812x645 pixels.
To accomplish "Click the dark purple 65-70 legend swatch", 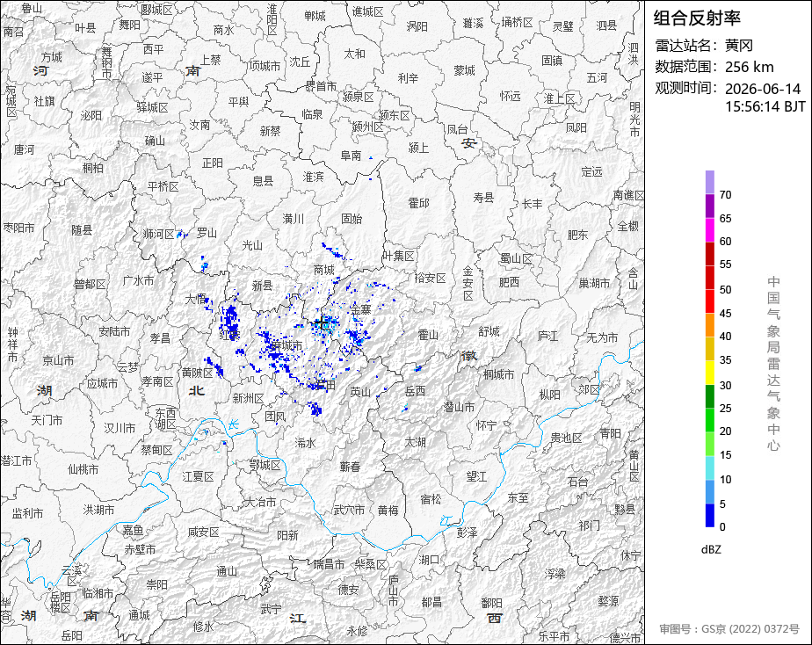I will pos(709,206).
